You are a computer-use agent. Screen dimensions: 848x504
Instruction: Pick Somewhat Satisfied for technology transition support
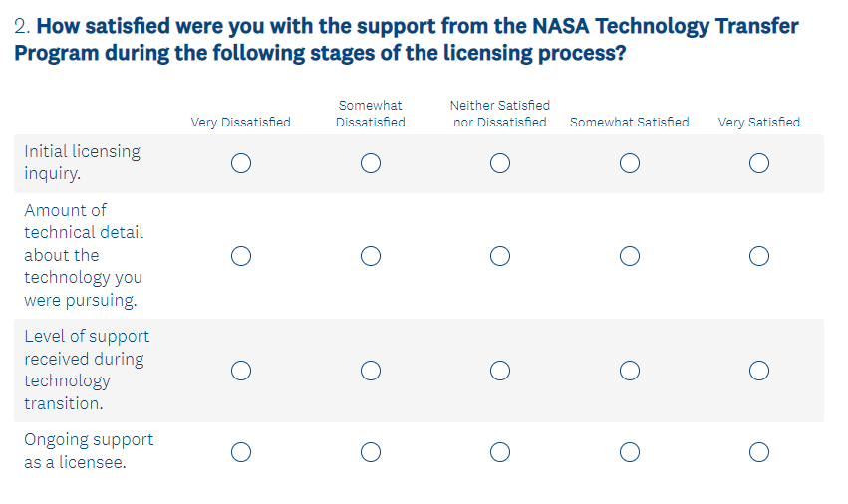click(x=629, y=371)
